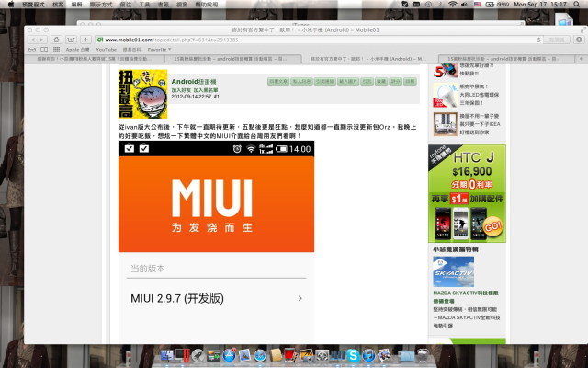Click the menu bar clock Mon Sep 17
Viewport: 588px width, 368px height.
coord(540,5)
